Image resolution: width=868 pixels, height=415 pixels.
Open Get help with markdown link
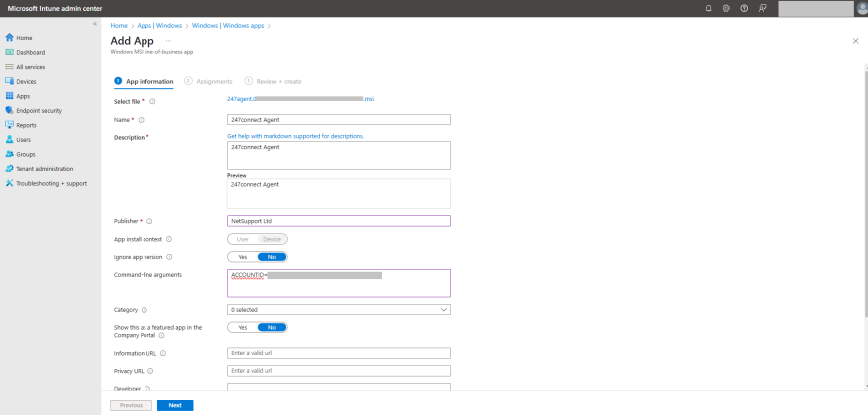(296, 136)
